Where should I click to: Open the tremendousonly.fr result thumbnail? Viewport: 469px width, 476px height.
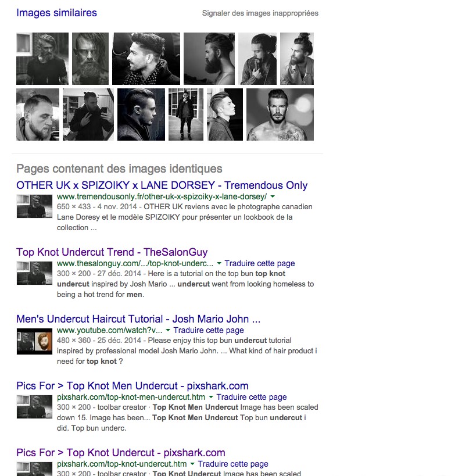pyautogui.click(x=34, y=206)
